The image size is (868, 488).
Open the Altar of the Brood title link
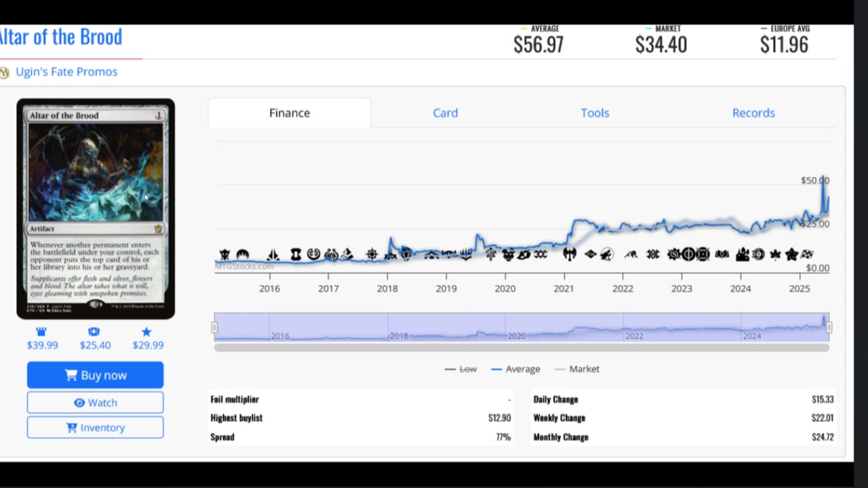[x=61, y=37]
